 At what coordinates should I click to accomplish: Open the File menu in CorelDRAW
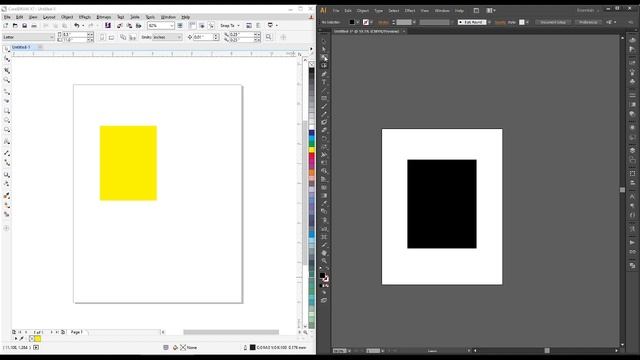coord(7,17)
